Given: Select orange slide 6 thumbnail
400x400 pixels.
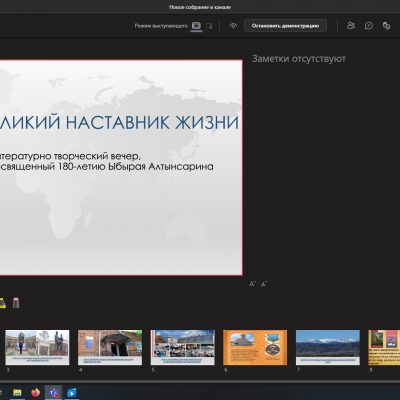Looking at the screenshot, I should [x=255, y=348].
